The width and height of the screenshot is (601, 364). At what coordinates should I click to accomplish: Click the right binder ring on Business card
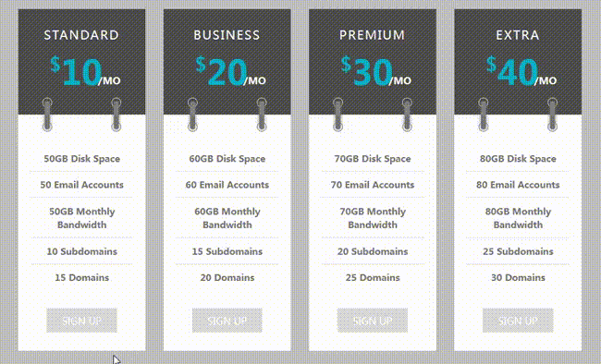coord(262,115)
